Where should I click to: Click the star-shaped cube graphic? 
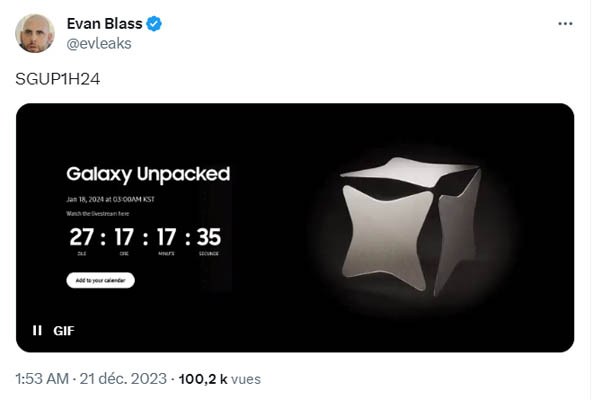click(411, 226)
